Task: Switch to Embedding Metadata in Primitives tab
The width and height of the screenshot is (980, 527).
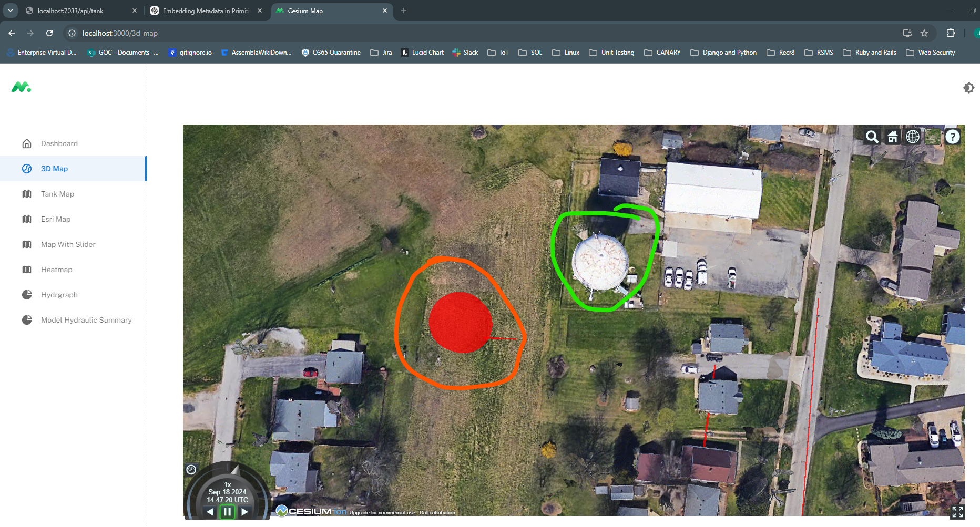Action: click(206, 11)
